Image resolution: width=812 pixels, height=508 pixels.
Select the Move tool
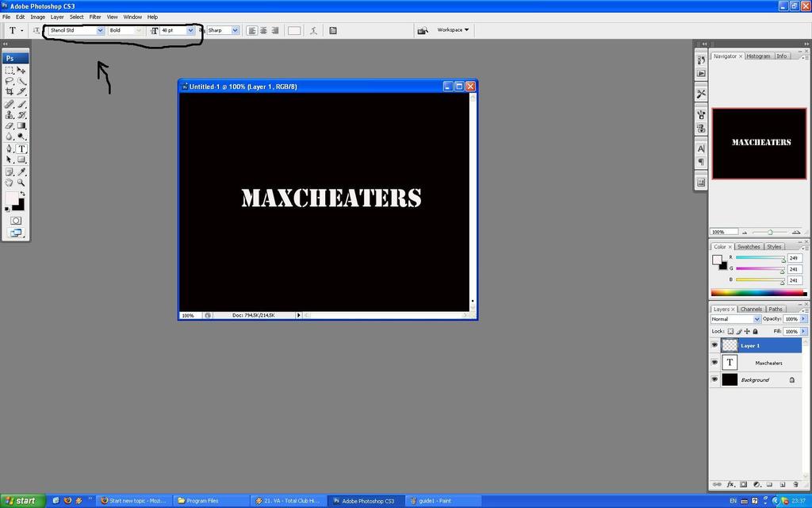[21, 70]
